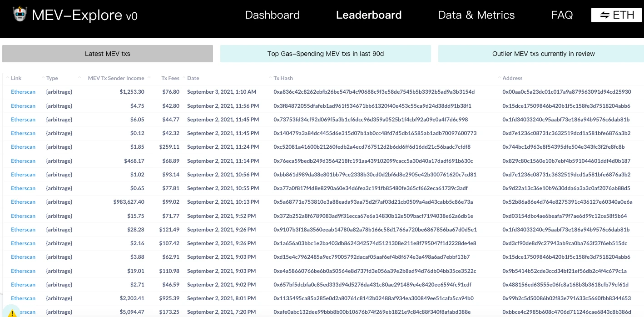Open Etherscan link for the $259.11 fee row
The width and height of the screenshot is (644, 317).
click(x=23, y=147)
